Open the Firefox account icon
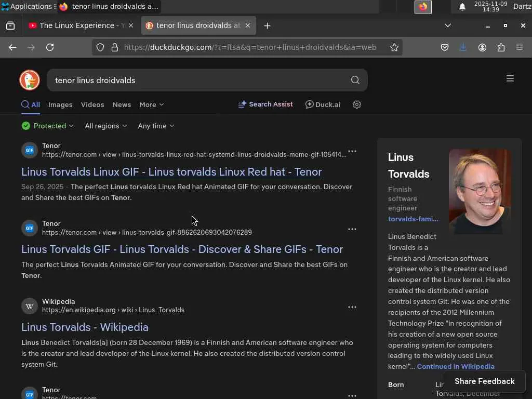The width and height of the screenshot is (532, 399). 482,47
